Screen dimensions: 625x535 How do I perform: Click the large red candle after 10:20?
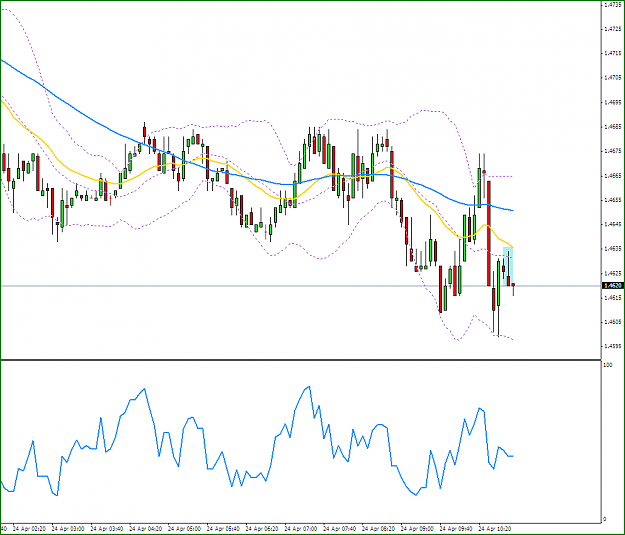pyautogui.click(x=489, y=233)
